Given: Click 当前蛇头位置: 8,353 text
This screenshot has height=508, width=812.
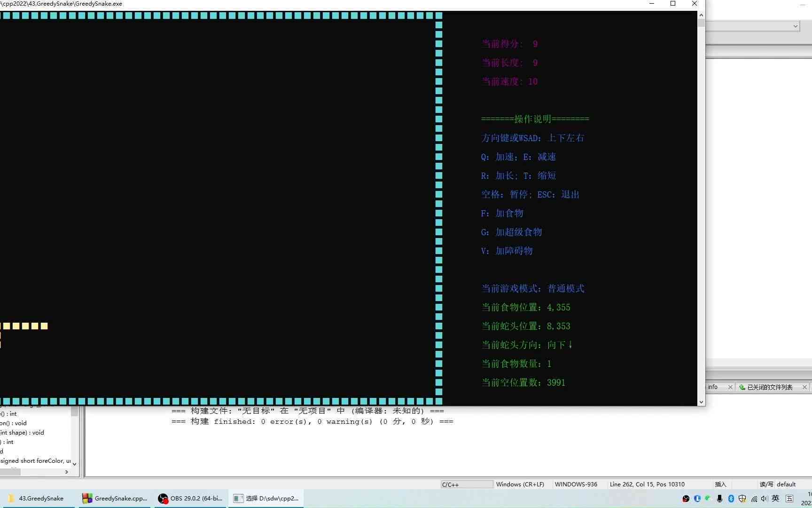Looking at the screenshot, I should point(526,326).
